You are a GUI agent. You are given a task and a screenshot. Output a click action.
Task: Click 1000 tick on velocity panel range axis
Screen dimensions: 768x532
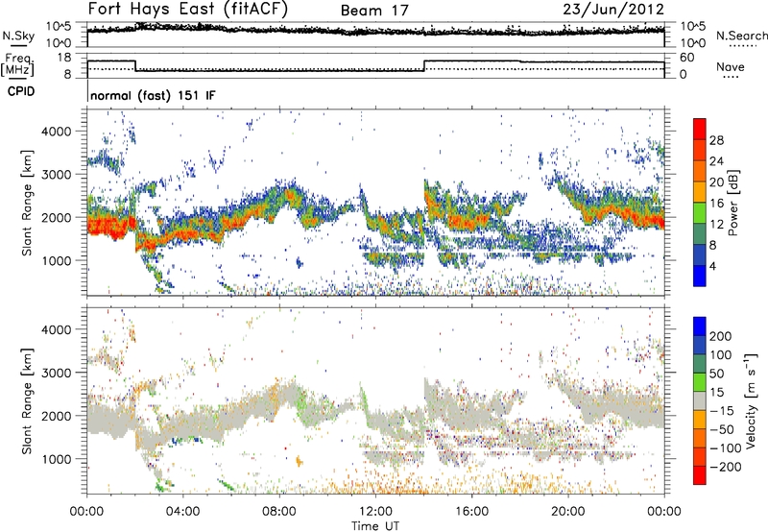pos(56,459)
